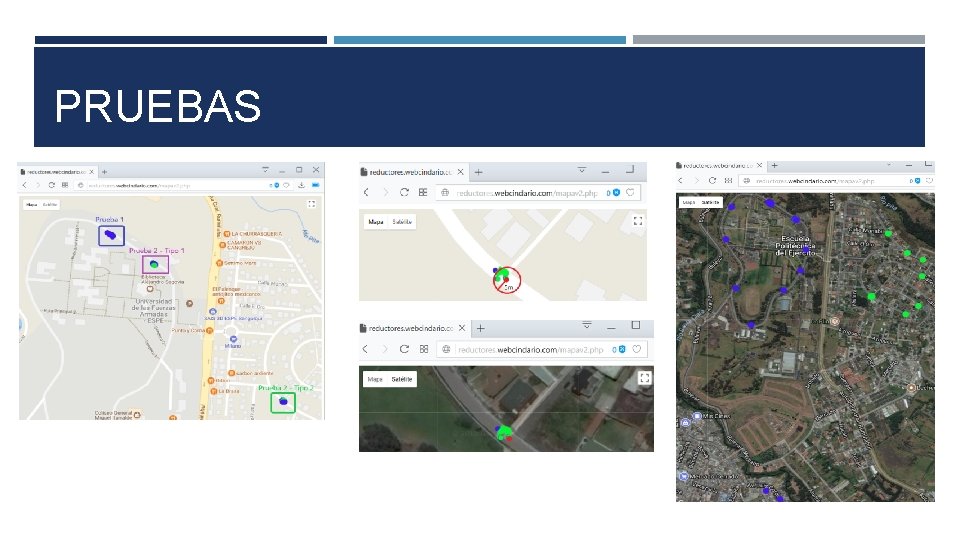Close tab in the Prueba 1 map browser
Screen dimensions: 960x540
click(92, 172)
